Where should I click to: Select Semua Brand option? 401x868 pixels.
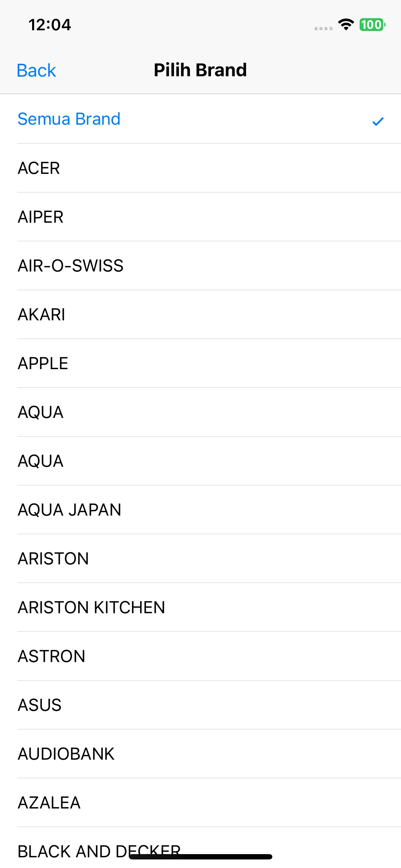tap(200, 119)
